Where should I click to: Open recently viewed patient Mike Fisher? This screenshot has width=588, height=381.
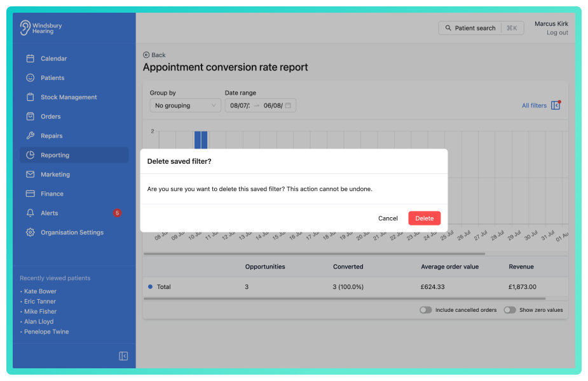[x=40, y=311]
